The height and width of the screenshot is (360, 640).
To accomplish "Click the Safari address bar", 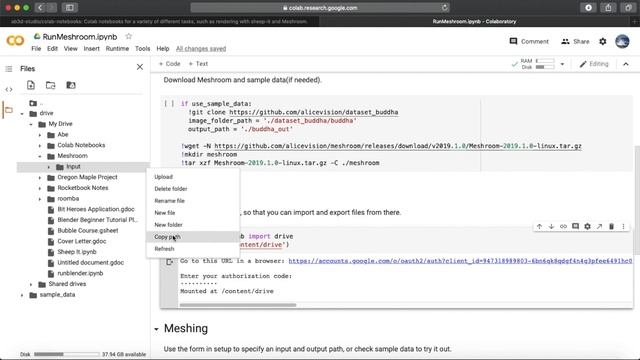I will (320, 8).
